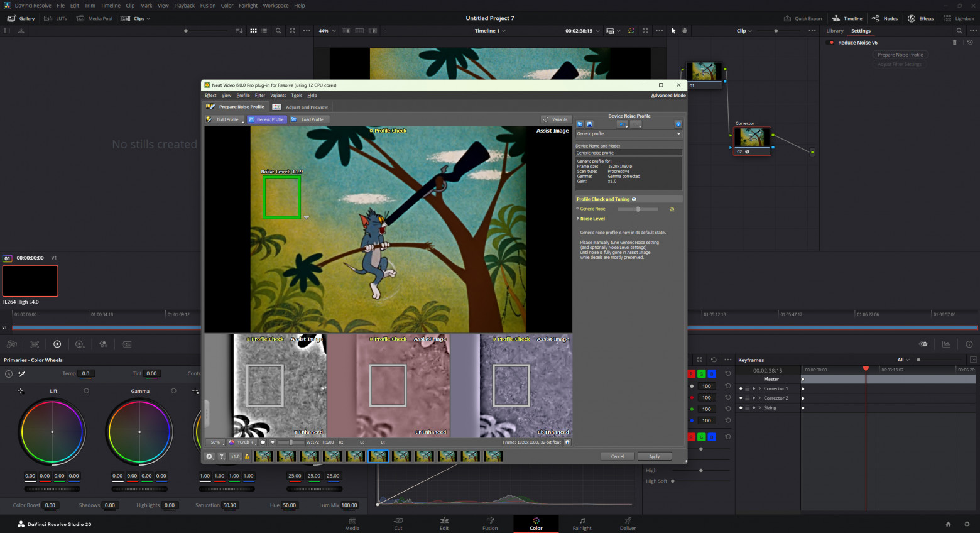Viewport: 980px width, 533px height.
Task: Adjust the Generic Noise slider
Action: 638,209
